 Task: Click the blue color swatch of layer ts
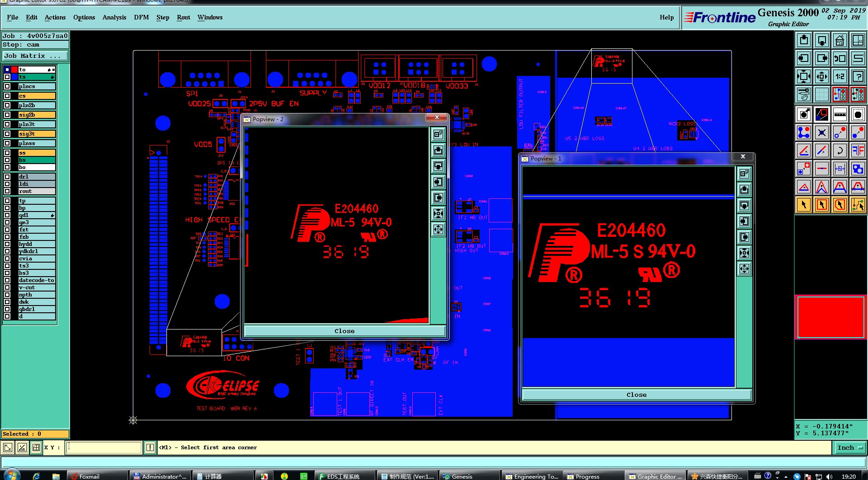(14, 77)
